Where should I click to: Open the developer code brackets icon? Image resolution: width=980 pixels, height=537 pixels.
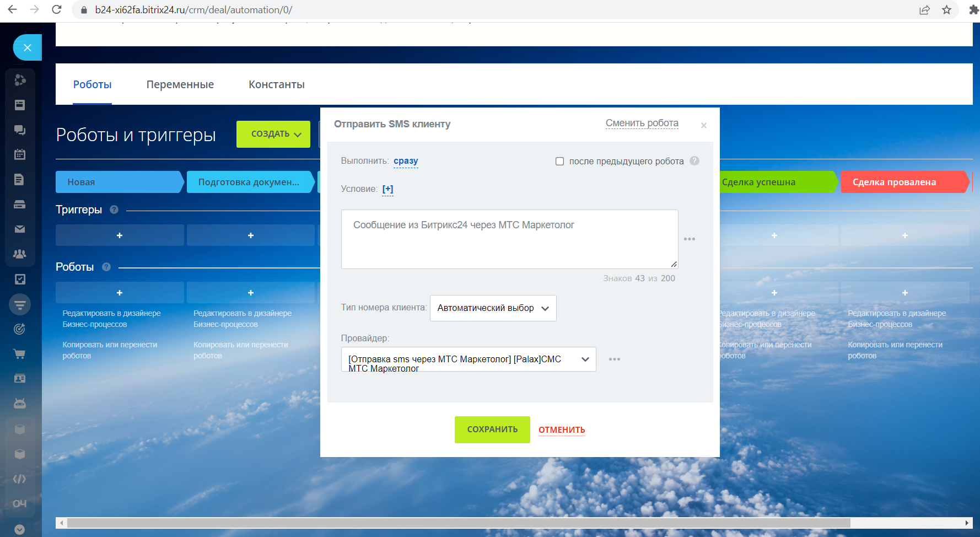click(20, 479)
